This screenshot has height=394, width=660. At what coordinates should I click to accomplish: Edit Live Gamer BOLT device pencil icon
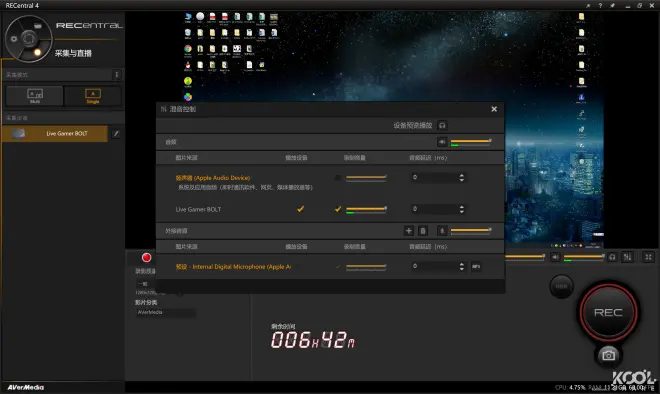(116, 133)
